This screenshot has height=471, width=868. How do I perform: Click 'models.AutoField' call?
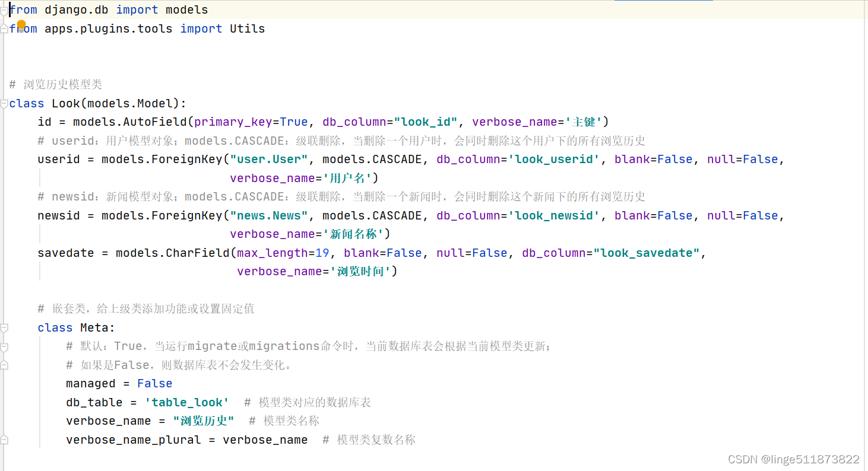click(x=130, y=122)
